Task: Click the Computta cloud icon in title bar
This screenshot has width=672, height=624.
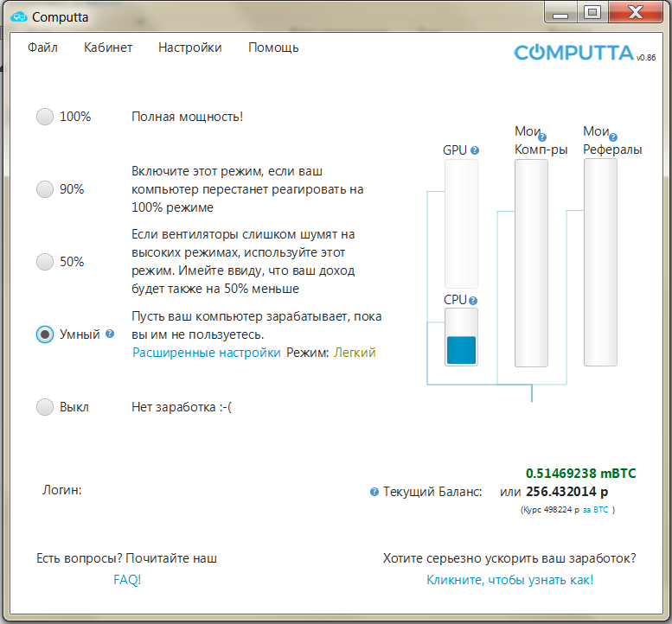Action: click(19, 17)
